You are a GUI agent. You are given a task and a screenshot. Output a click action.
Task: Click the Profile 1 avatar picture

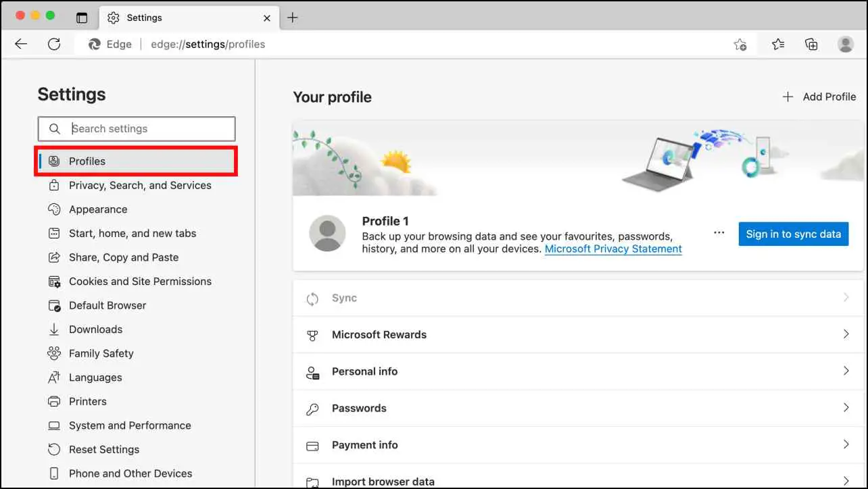(x=327, y=233)
